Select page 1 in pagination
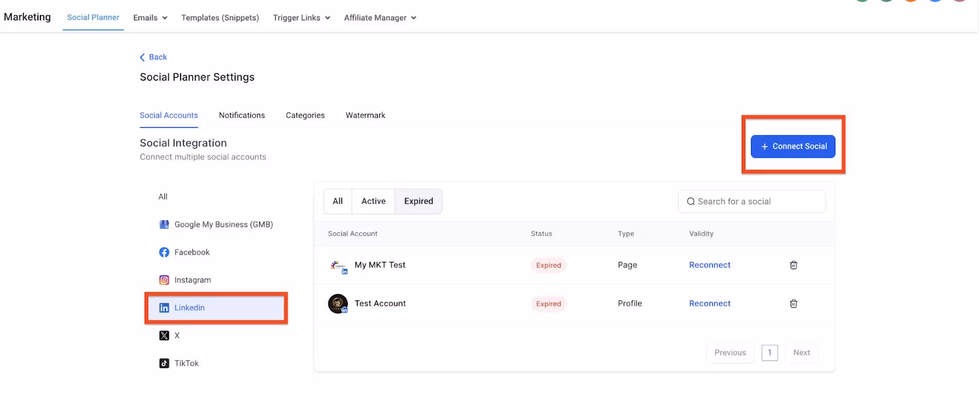Image resolution: width=980 pixels, height=416 pixels. (x=770, y=352)
